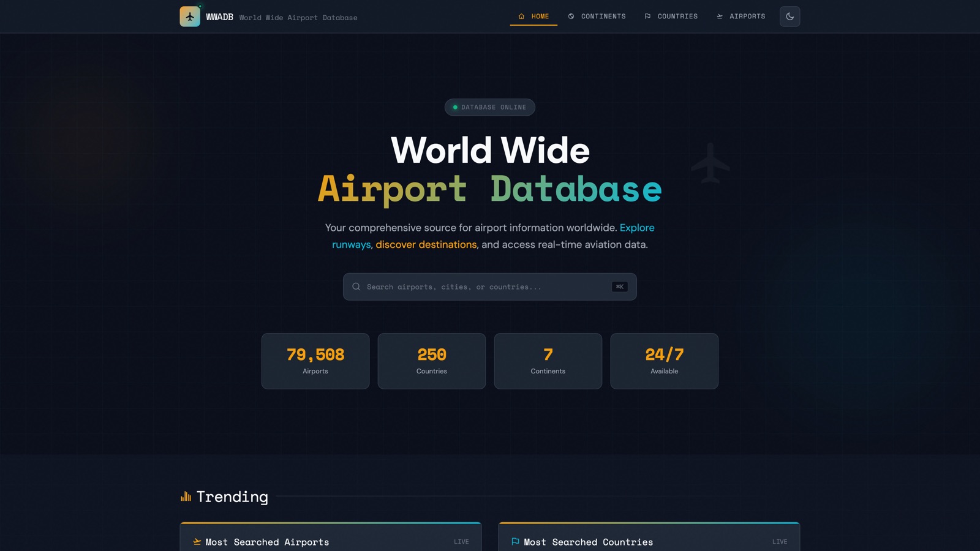This screenshot has width=980, height=551.
Task: Click the 7 Continents stat card
Action: [x=548, y=361]
